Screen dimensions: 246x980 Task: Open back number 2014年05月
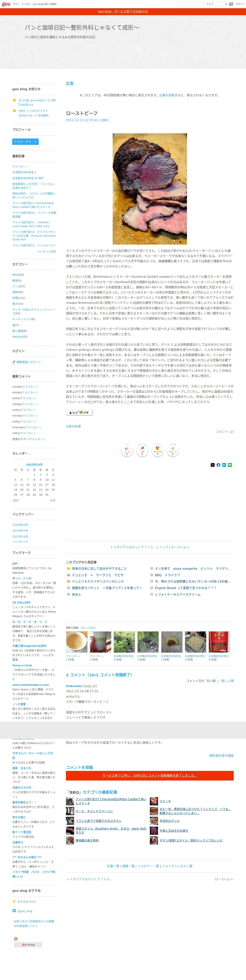[x=20, y=525]
